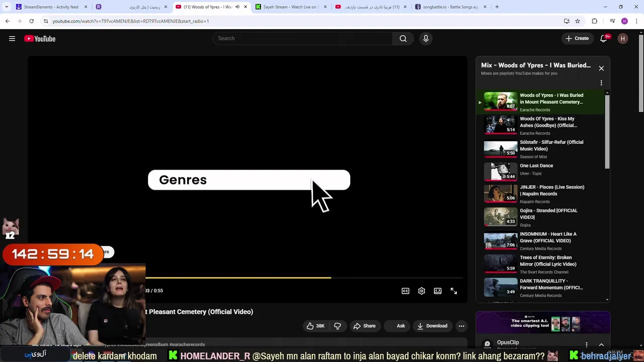Image resolution: width=644 pixels, height=362 pixels.
Task: Like the video with 38K likes
Action: tap(315, 326)
